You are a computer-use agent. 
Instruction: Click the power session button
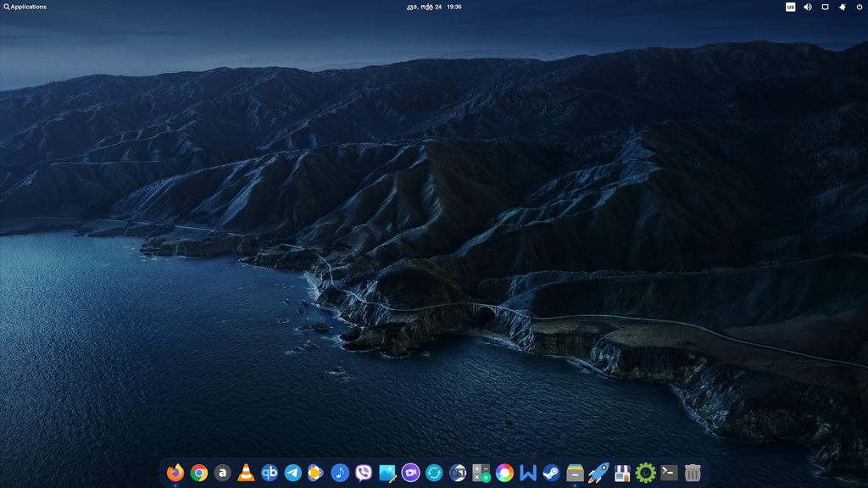860,7
